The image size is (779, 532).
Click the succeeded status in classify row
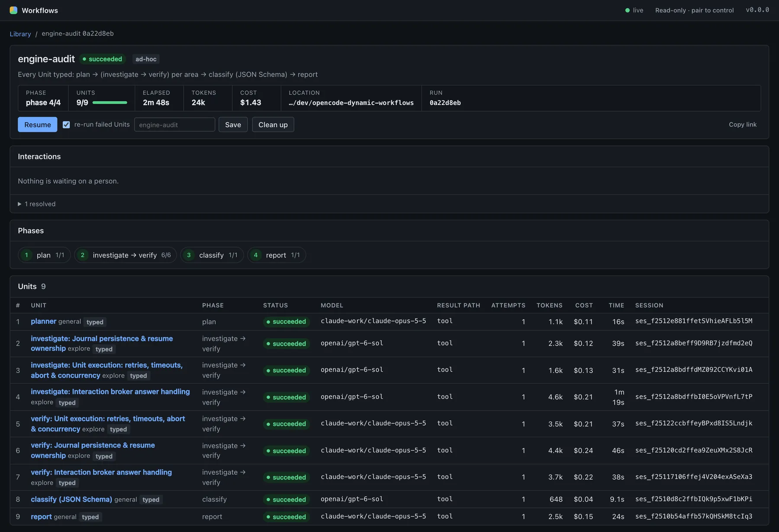click(286, 499)
